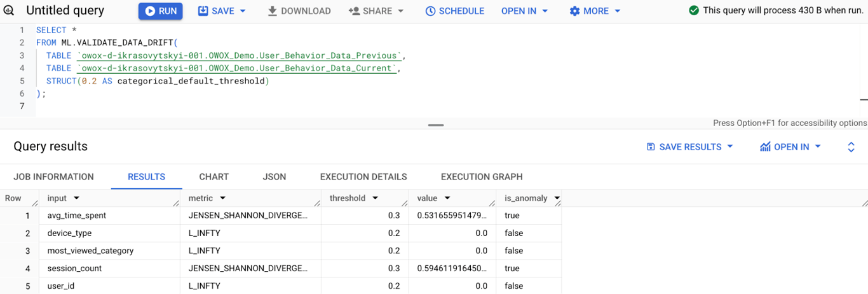Click the editor/results pane divider handle
This screenshot has width=868, height=294.
pyautogui.click(x=436, y=125)
